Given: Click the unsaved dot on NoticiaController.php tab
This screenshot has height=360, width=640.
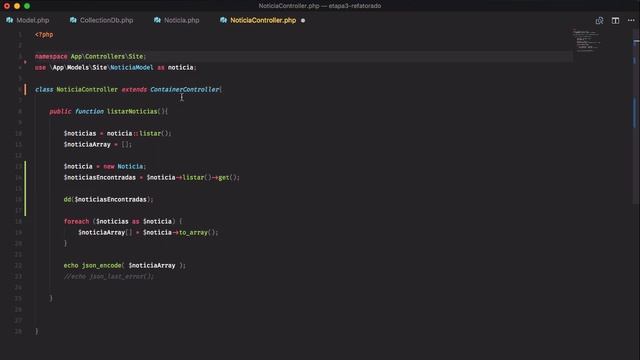Looking at the screenshot, I should [x=303, y=20].
